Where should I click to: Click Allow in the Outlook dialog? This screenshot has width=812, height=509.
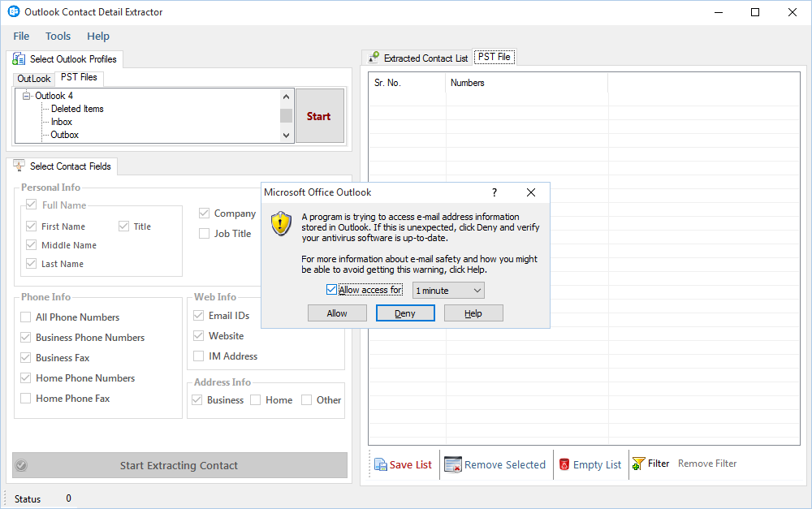337,313
